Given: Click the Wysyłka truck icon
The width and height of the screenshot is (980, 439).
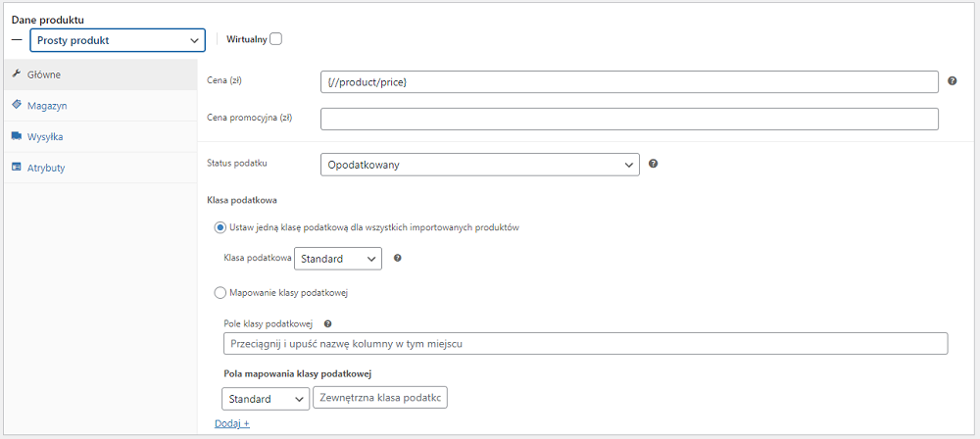Looking at the screenshot, I should pyautogui.click(x=17, y=135).
